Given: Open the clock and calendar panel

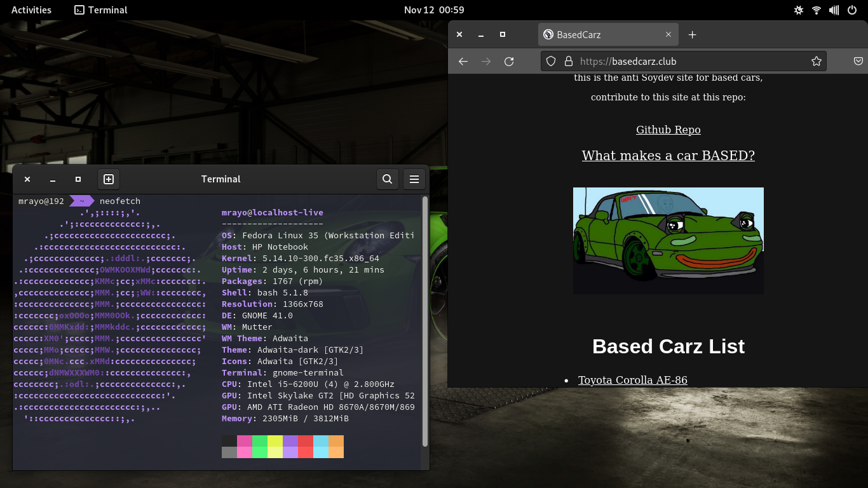Looking at the screenshot, I should (434, 10).
